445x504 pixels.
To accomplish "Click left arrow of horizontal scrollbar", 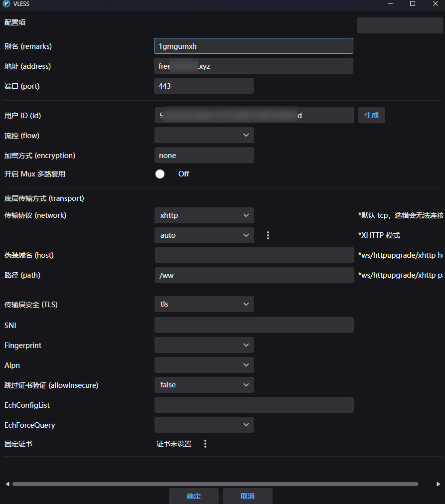I will [x=7, y=484].
